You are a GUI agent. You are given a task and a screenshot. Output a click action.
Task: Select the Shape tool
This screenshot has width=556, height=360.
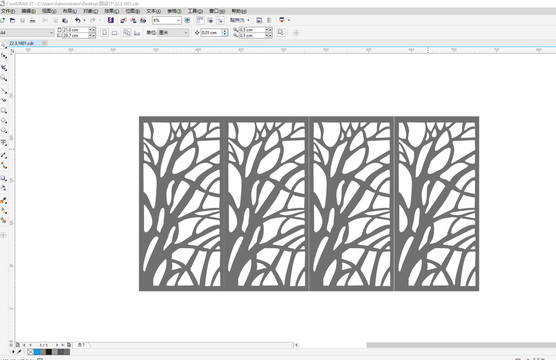pos(4,56)
